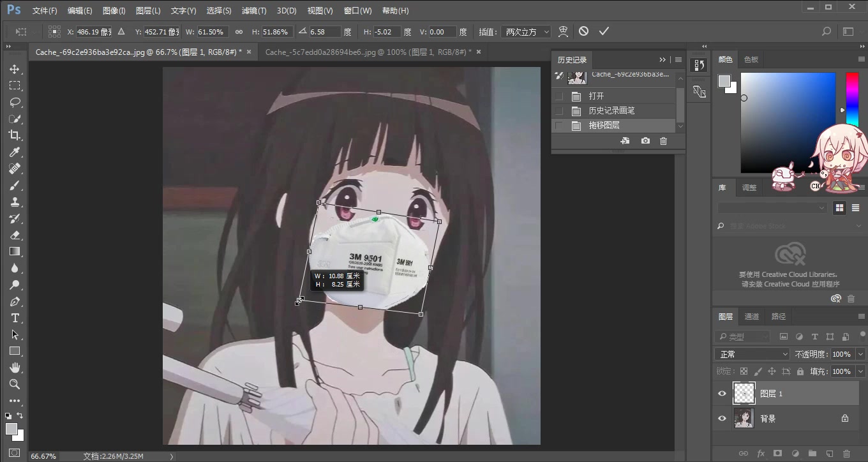
Task: Toggle link between width and height
Action: point(239,31)
